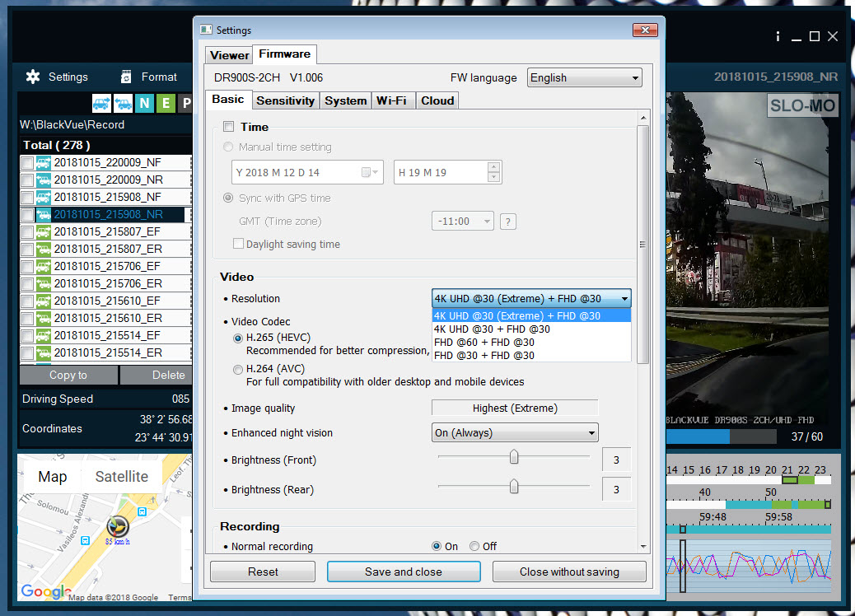Viewport: 855px width, 616px height.
Task: Close the Settings dialog with the red X
Action: tap(645, 30)
